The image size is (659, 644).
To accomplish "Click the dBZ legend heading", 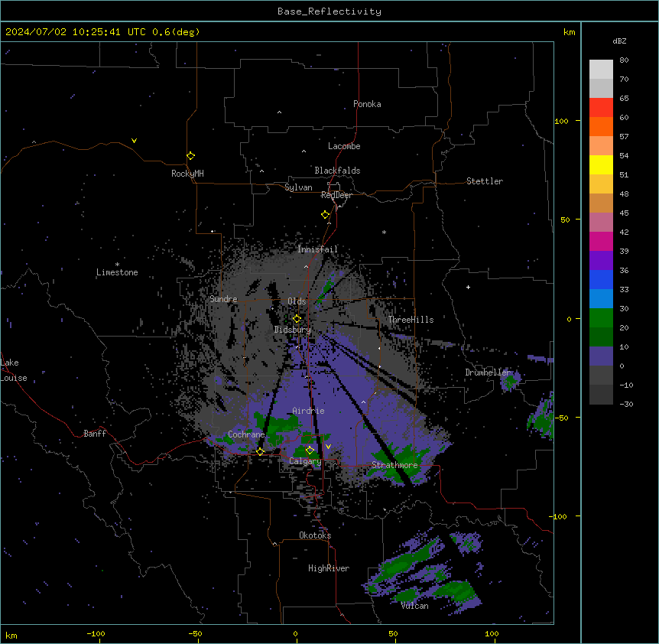I will [x=619, y=41].
